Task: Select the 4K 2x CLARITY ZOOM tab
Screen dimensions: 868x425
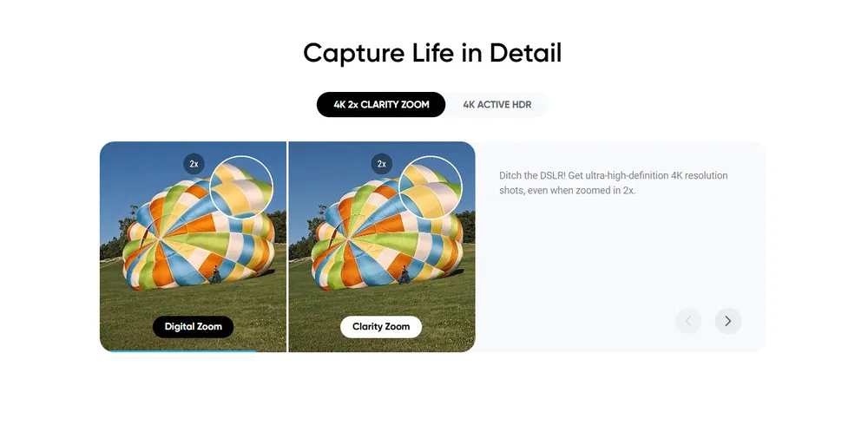Action: coord(381,105)
